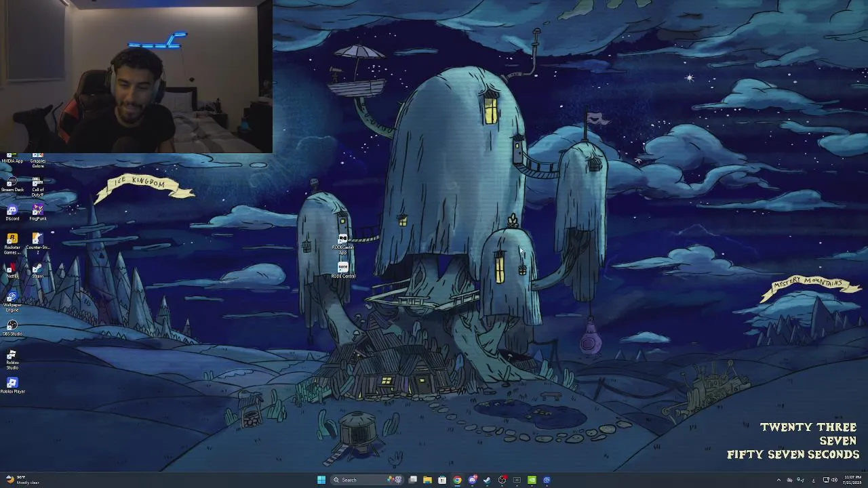
Task: Open the clock and date showing 11:07 PM
Action: [852, 480]
